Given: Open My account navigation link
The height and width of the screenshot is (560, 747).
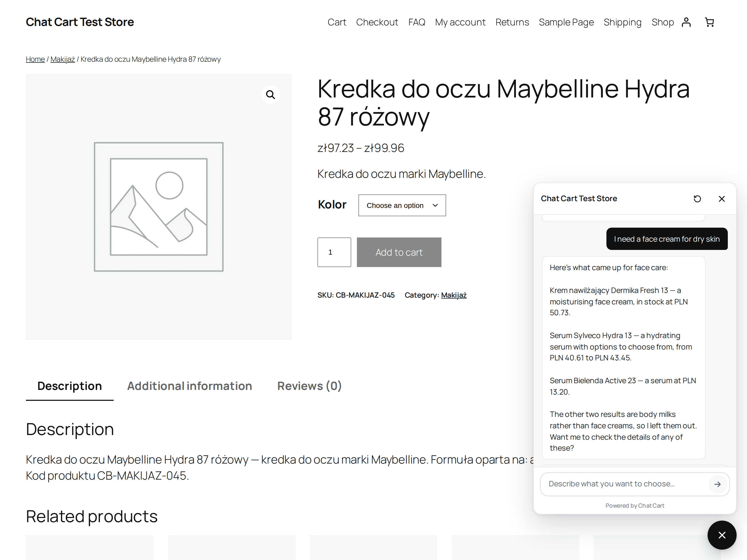Looking at the screenshot, I should coord(460,22).
